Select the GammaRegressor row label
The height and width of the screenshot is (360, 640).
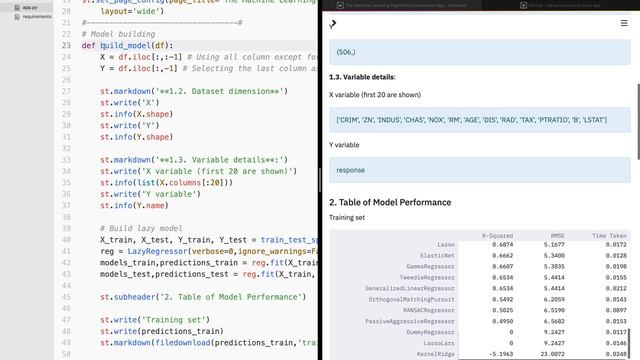click(x=430, y=267)
